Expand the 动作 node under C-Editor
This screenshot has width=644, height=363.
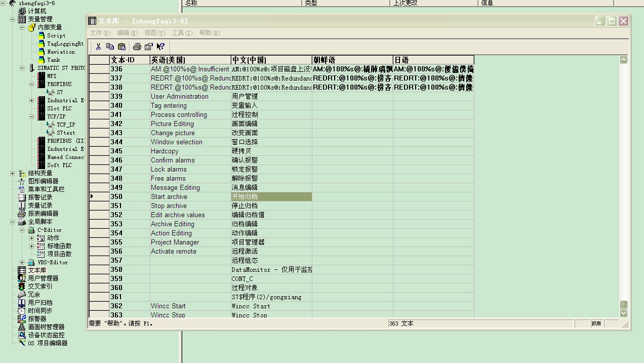(x=32, y=238)
